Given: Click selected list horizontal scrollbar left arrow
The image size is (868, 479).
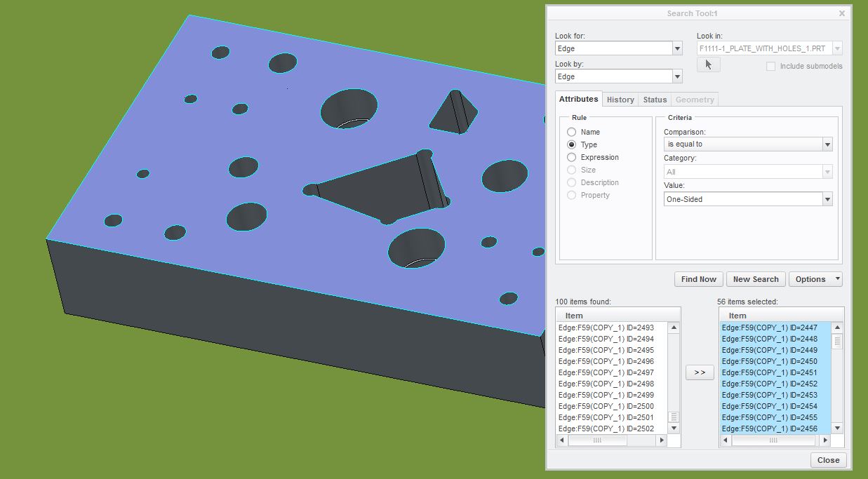Looking at the screenshot, I should 725,440.
